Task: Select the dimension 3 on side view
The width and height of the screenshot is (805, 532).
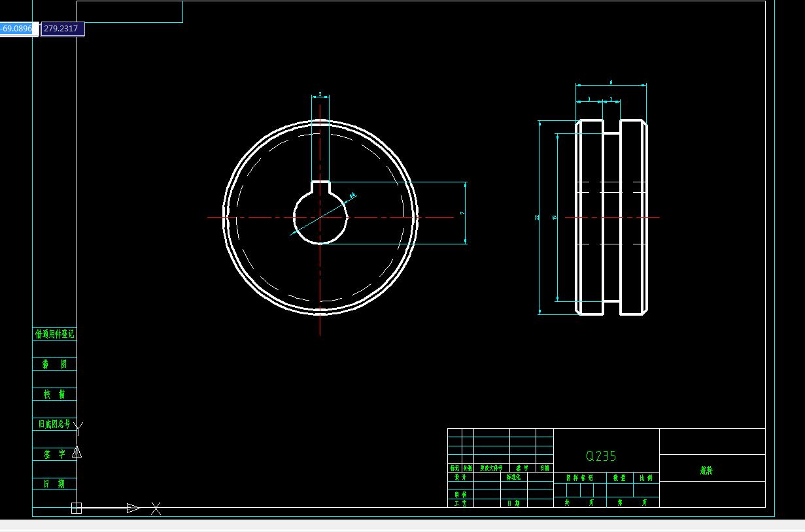Action: 589,99
